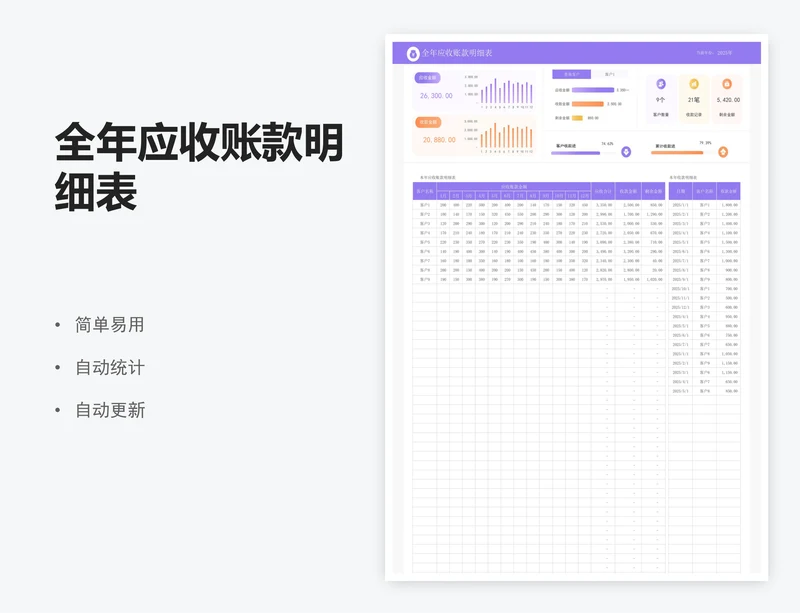Click the 2025/10/1 date cell
The image size is (800, 613).
tap(681, 288)
